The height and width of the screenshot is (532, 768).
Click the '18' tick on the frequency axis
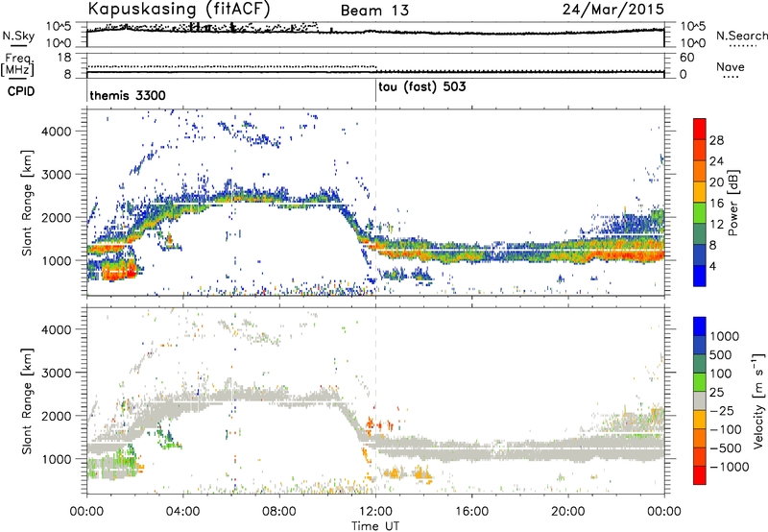pyautogui.click(x=64, y=58)
